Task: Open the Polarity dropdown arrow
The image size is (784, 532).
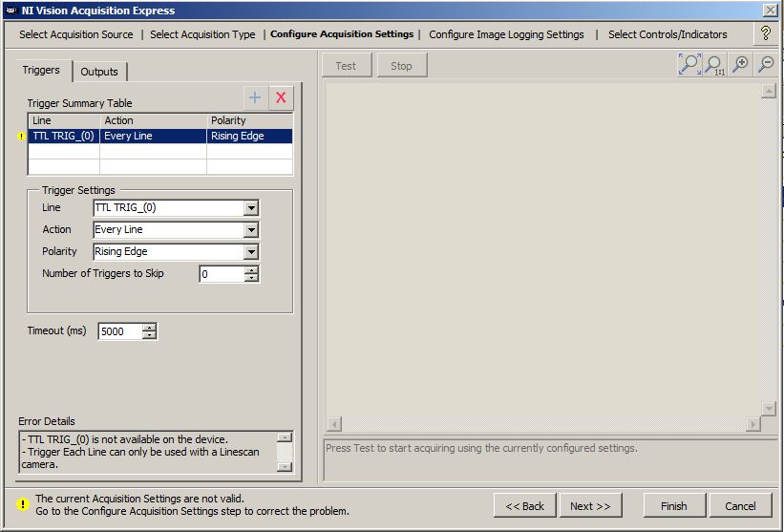Action: tap(251, 252)
